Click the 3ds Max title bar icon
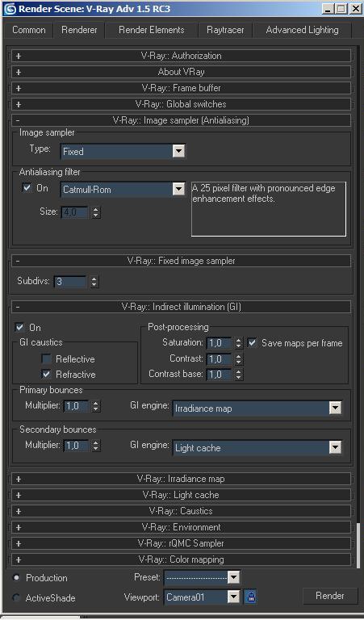364x620 pixels. pyautogui.click(x=10, y=9)
